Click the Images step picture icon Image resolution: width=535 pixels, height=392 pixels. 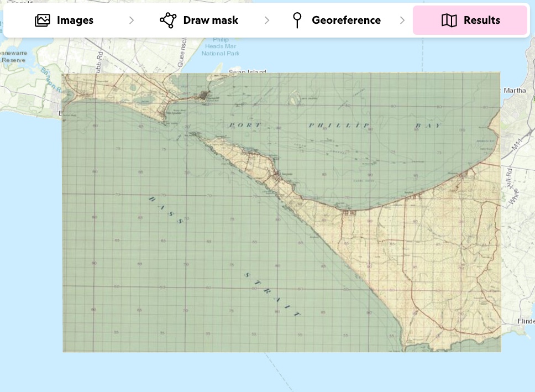(x=43, y=20)
